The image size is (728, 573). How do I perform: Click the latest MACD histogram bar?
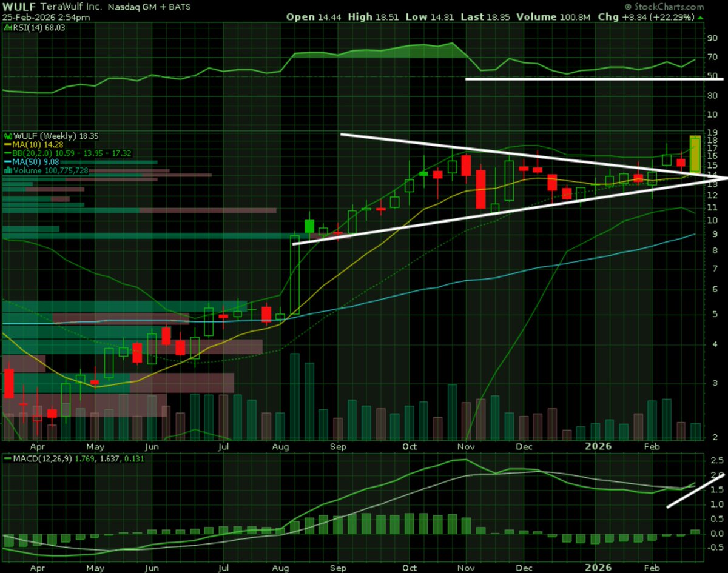tap(695, 532)
